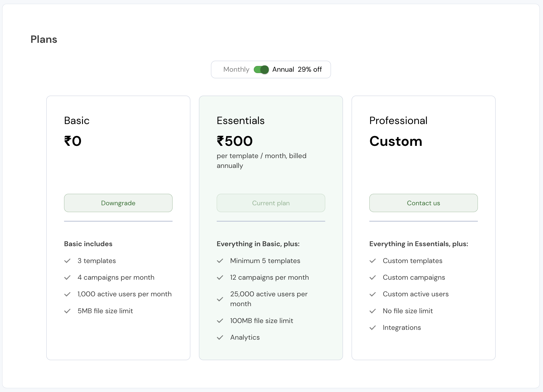The height and width of the screenshot is (392, 543).
Task: Click the ₹500 price on Essentials
Action: (x=235, y=141)
